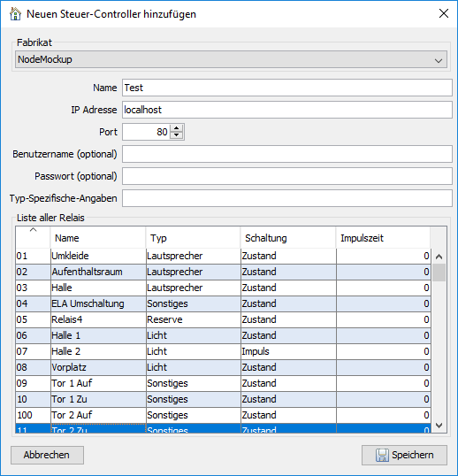Screen dimensions: 458x476
Task: Click the IP Adresse field with localhost
Action: (x=287, y=110)
